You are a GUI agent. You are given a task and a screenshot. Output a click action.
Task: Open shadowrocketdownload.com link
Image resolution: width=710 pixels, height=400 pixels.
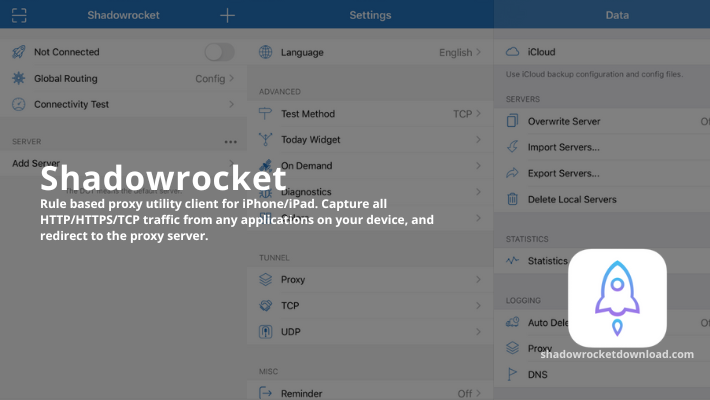pos(617,354)
